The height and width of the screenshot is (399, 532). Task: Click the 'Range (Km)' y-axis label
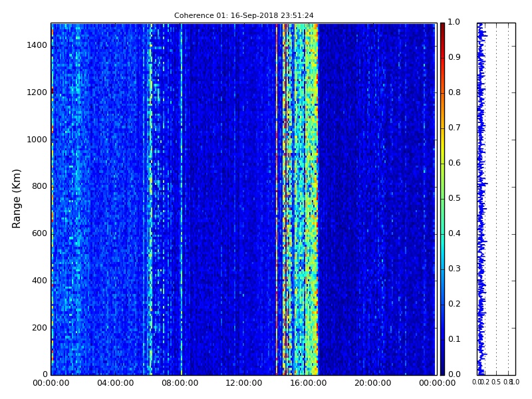(x=16, y=199)
